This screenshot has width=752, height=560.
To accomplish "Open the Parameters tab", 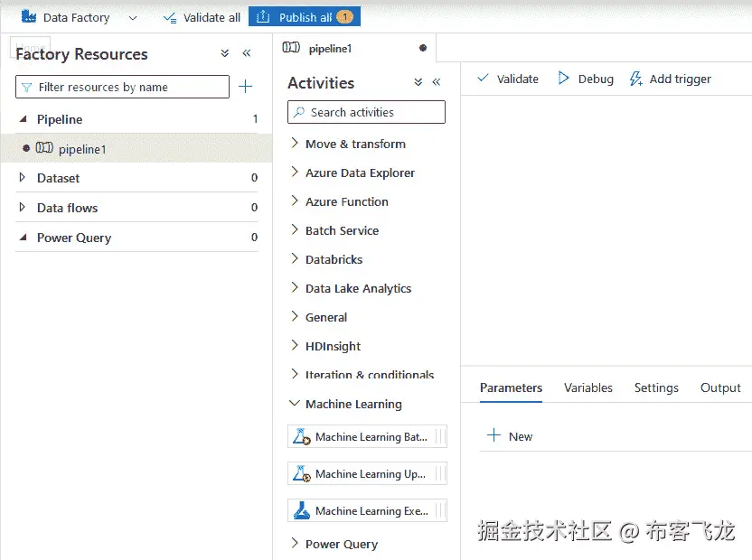I will (x=511, y=387).
